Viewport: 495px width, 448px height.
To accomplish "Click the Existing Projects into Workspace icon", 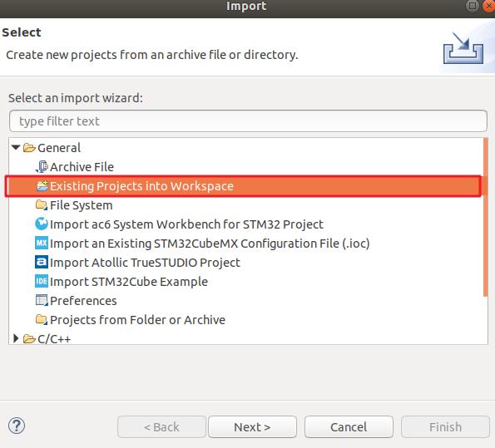I will point(42,186).
